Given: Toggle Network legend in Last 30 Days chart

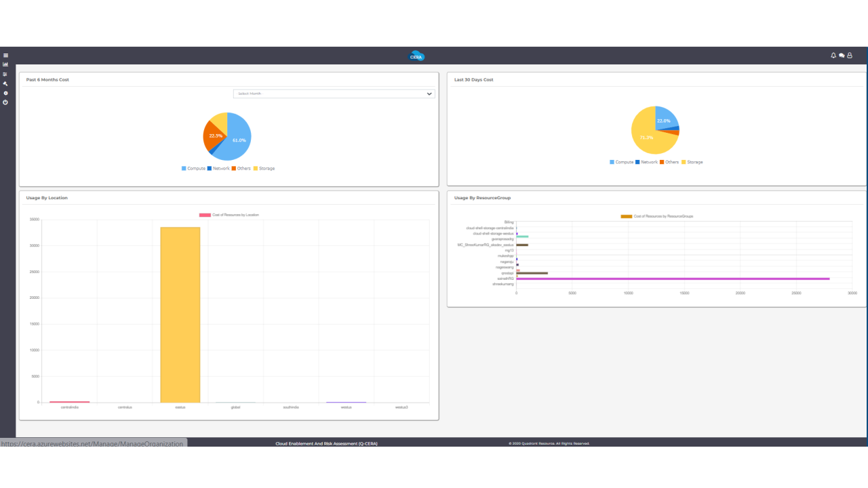Looking at the screenshot, I should pyautogui.click(x=646, y=162).
